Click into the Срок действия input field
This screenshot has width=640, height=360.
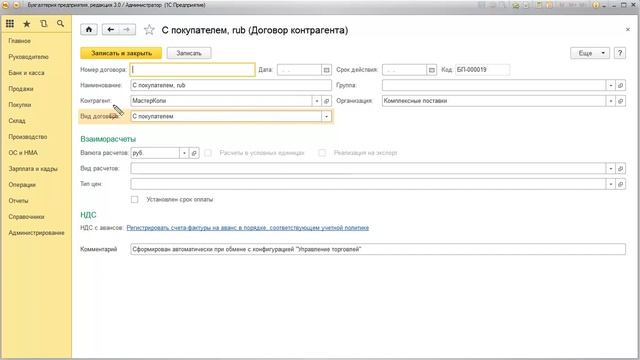click(x=404, y=70)
